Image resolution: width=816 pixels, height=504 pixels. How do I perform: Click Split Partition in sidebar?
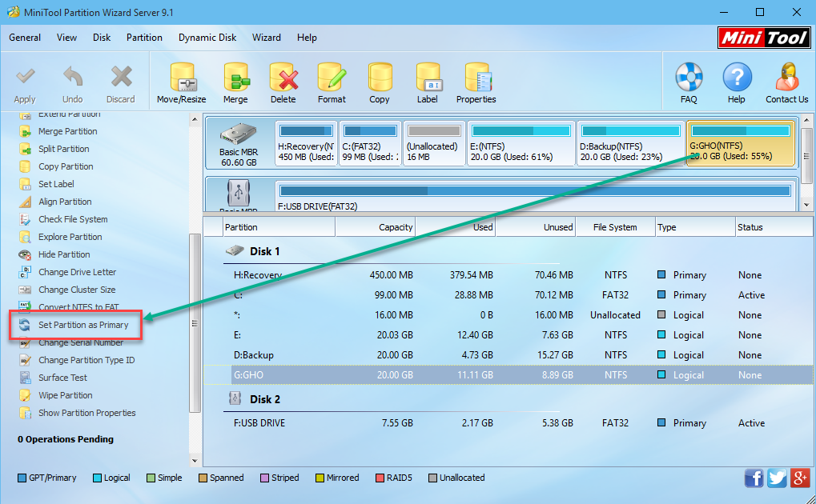coord(63,149)
